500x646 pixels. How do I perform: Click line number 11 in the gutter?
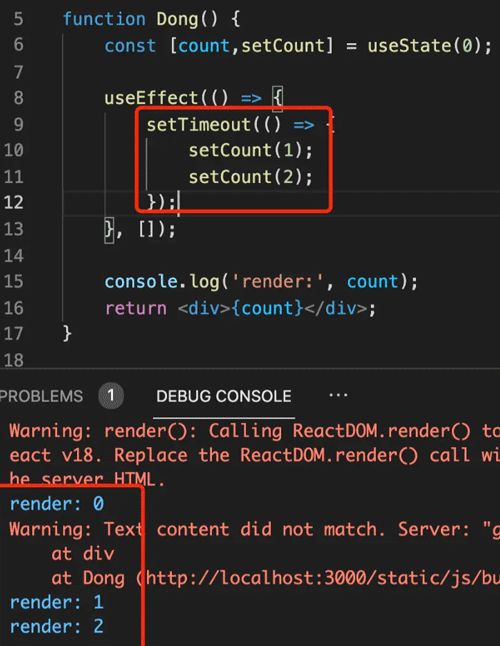[x=14, y=176]
